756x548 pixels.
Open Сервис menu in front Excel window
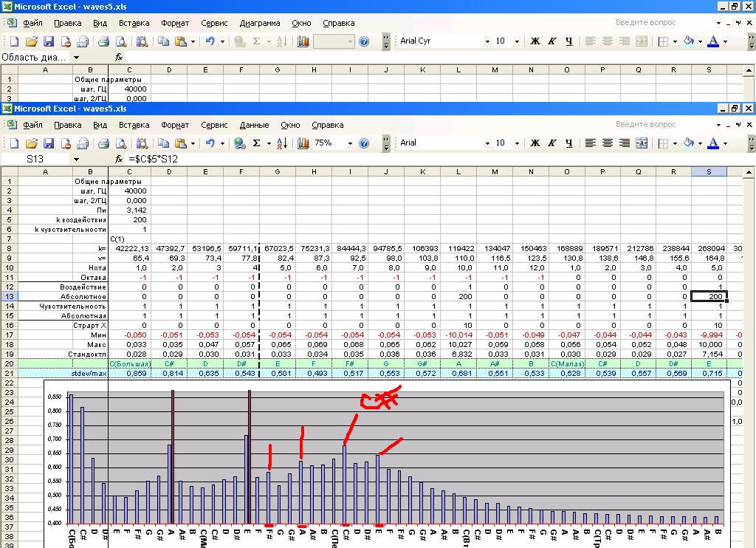coord(214,125)
